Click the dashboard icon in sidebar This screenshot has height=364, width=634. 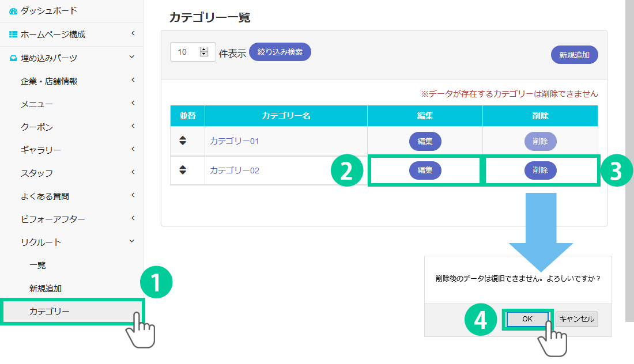coord(13,11)
